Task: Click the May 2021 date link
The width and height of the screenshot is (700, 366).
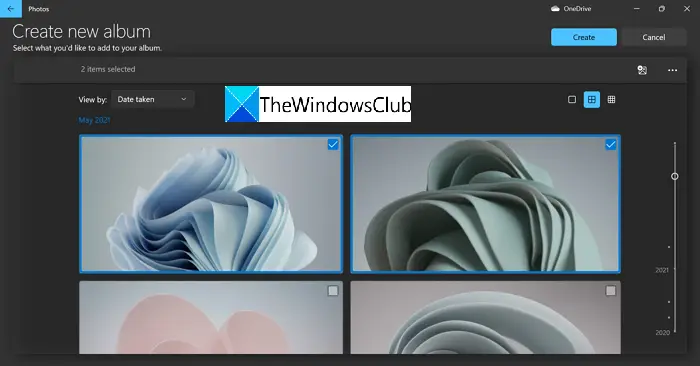Action: tap(94, 120)
